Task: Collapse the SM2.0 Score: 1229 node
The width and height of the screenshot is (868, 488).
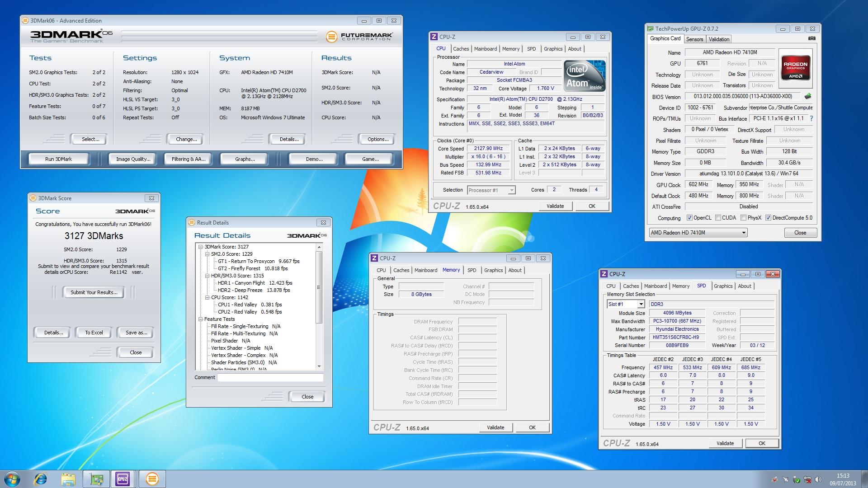Action: pos(208,254)
